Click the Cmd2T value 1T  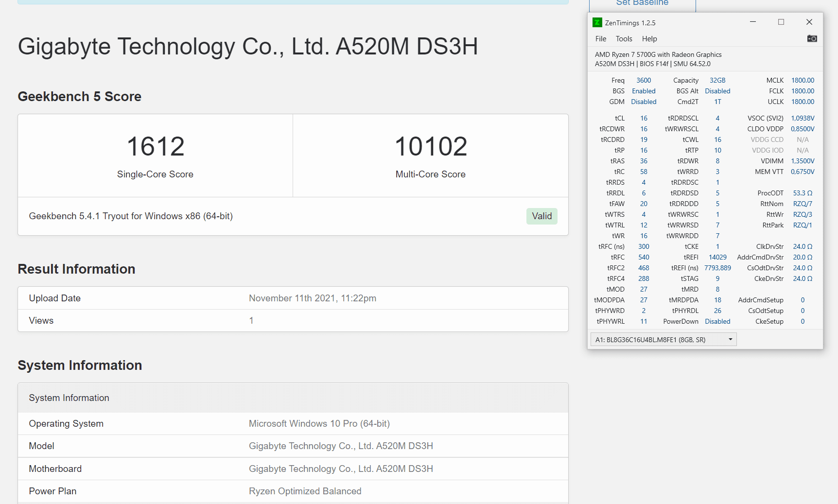717,102
